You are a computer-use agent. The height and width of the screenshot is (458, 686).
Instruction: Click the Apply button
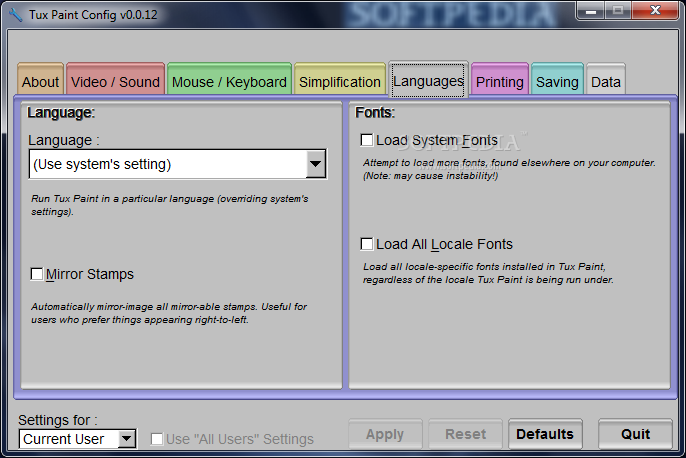385,434
